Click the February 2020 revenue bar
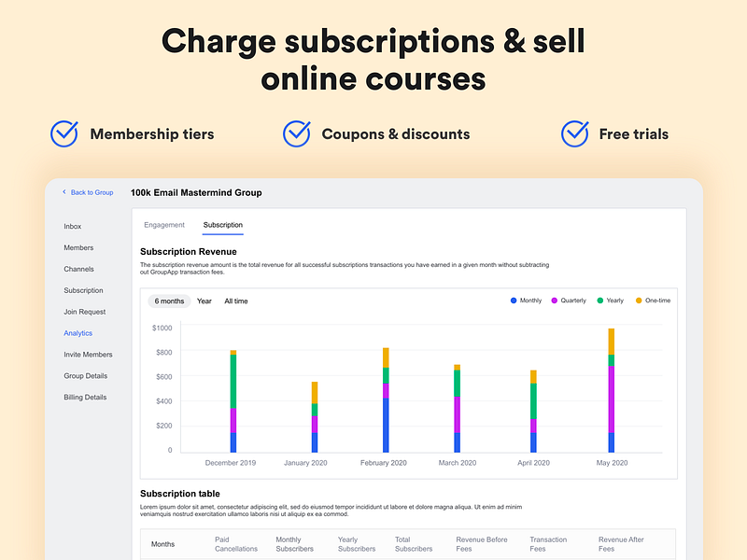 386,400
